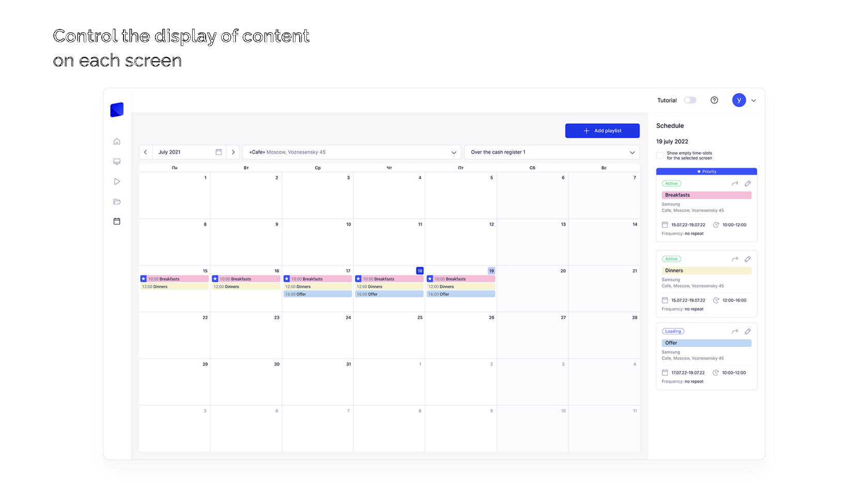Edit the Breakfasts schedule with the pencil icon
Viewport: 868px width, 488px height.
tap(748, 183)
